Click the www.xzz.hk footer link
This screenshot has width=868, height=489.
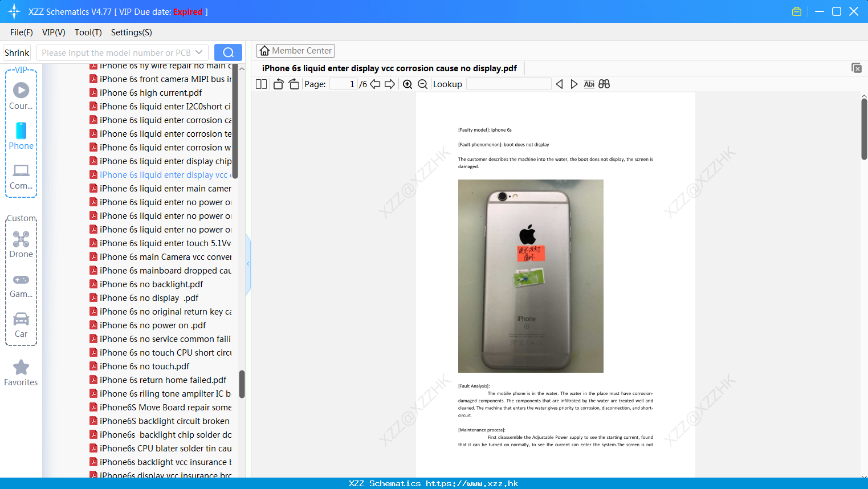[x=472, y=483]
